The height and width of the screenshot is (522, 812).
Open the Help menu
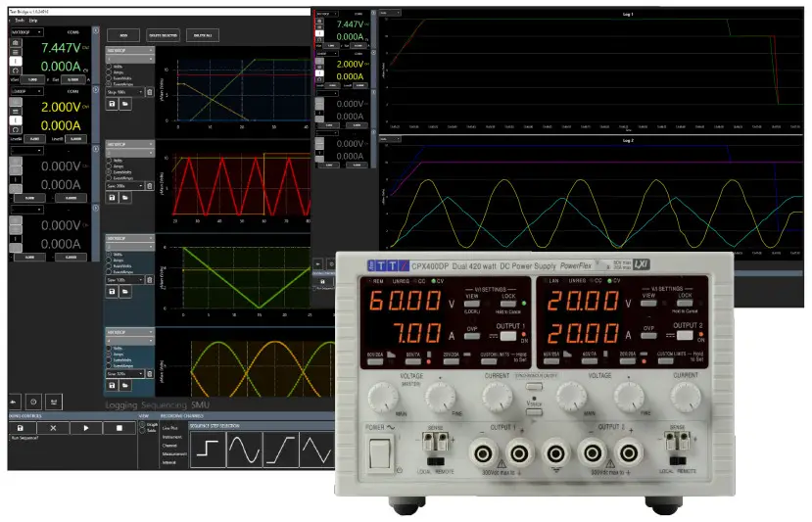[33, 21]
